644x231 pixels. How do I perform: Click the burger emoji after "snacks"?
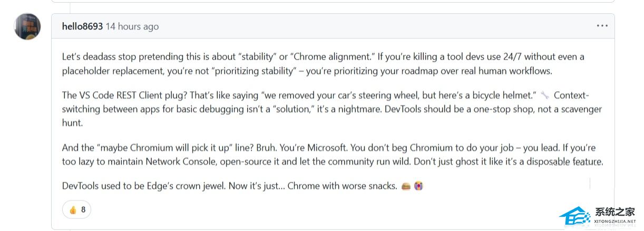(406, 186)
